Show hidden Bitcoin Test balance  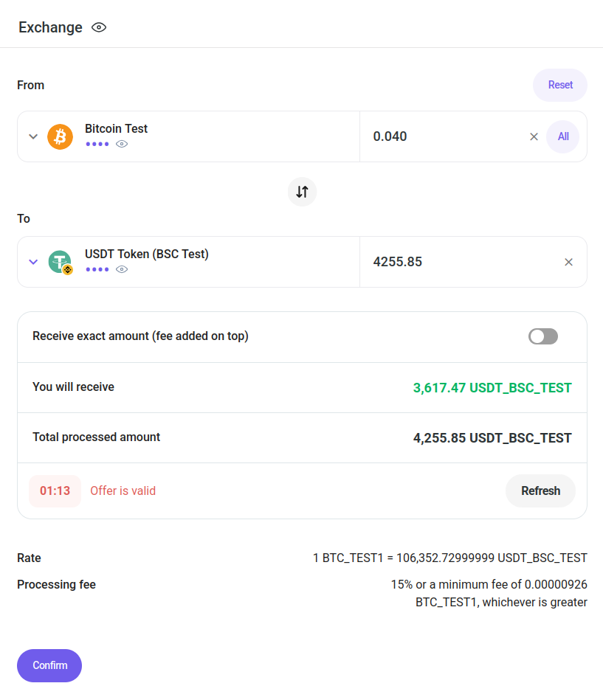pyautogui.click(x=122, y=144)
